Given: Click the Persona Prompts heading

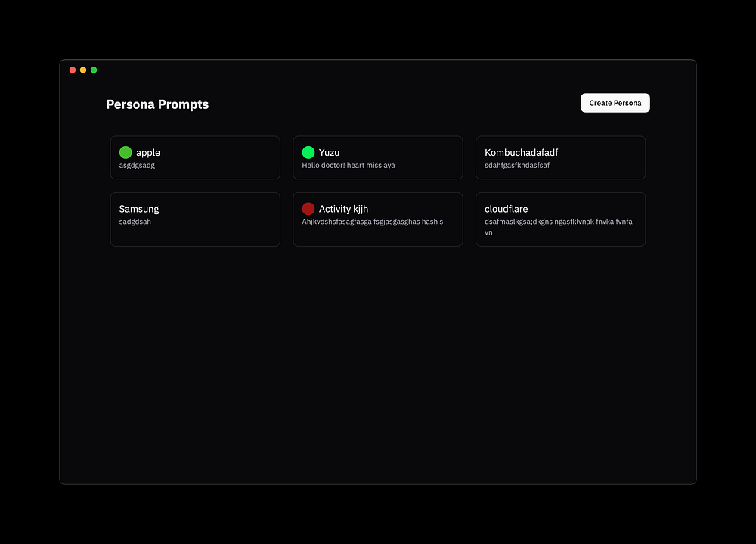Looking at the screenshot, I should pos(157,104).
